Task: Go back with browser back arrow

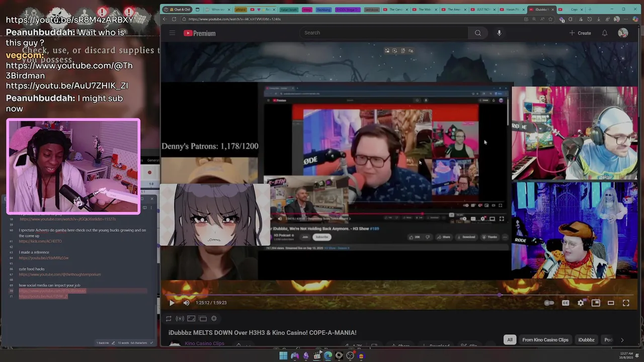Action: click(165, 19)
